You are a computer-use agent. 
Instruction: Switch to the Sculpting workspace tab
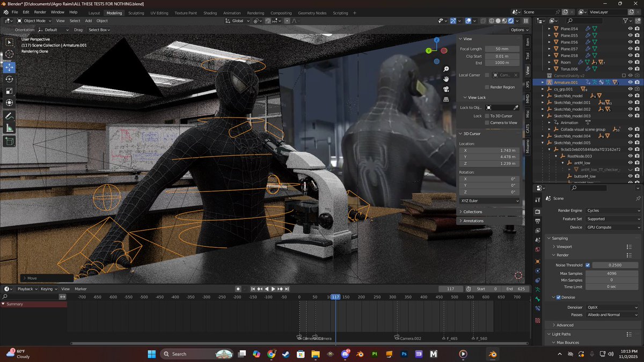[x=136, y=13]
